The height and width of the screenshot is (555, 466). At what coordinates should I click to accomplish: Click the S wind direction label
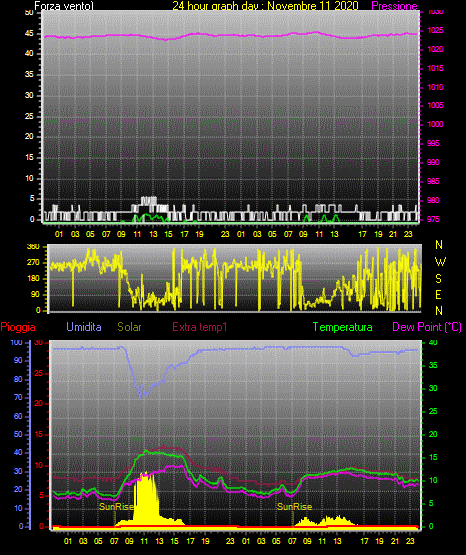[x=438, y=279]
